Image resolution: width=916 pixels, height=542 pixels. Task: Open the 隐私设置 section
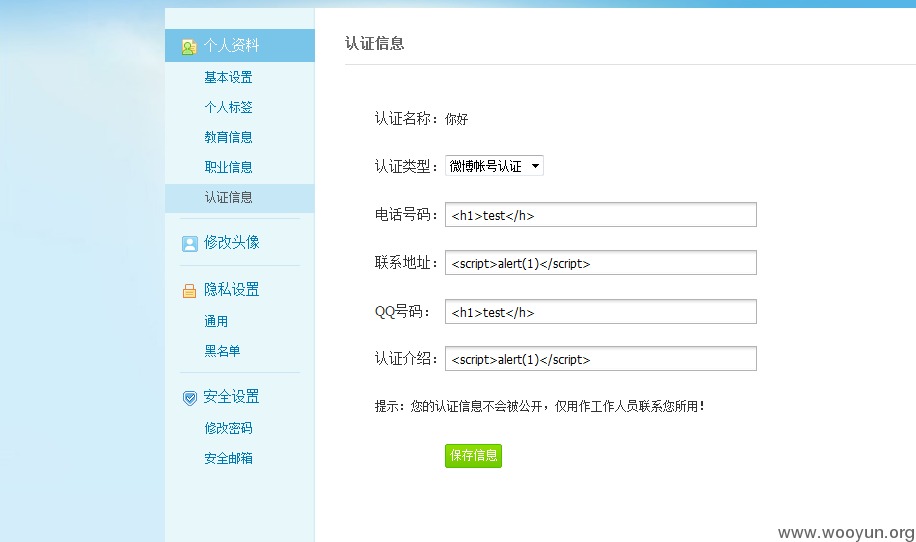click(x=231, y=290)
